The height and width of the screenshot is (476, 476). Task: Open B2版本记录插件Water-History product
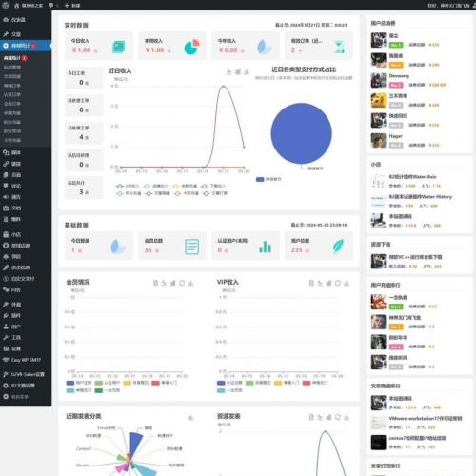pos(421,197)
